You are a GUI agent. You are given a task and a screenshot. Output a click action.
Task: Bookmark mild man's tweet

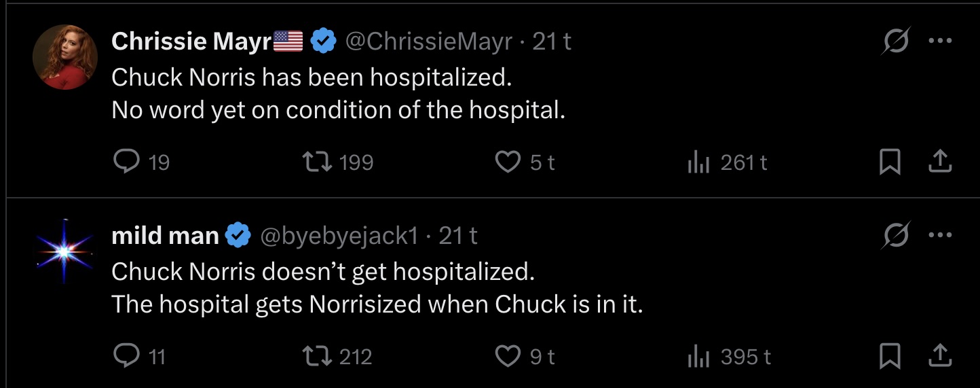889,356
